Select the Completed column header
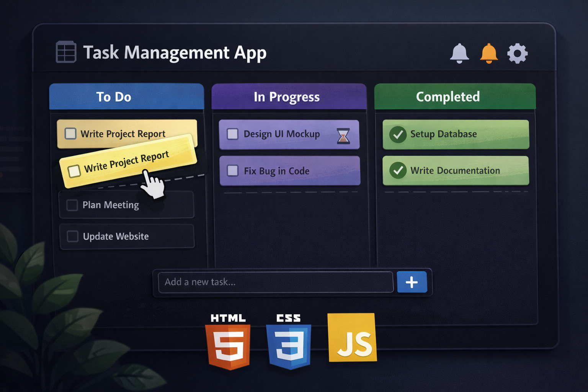The height and width of the screenshot is (392, 588). pos(455,96)
